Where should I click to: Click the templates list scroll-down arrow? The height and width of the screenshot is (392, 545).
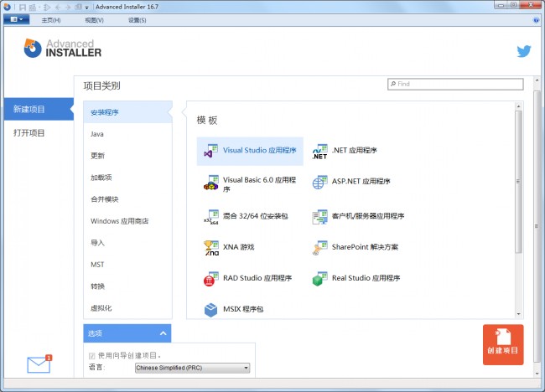(518, 314)
